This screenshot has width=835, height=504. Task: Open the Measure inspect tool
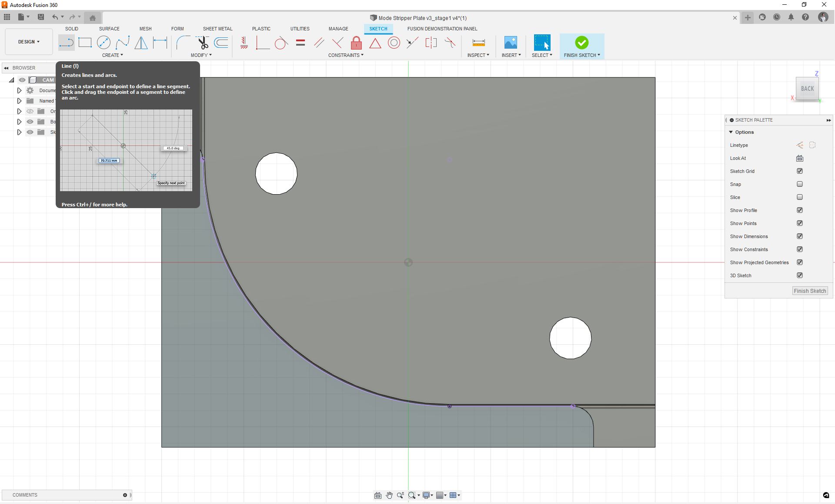[478, 43]
